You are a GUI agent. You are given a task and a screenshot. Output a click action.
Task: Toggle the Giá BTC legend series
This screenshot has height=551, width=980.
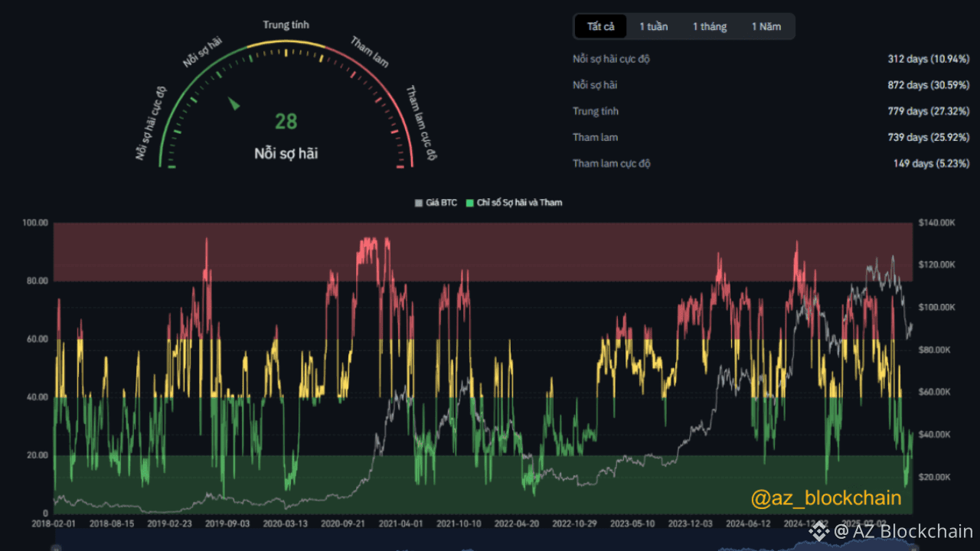tap(436, 203)
